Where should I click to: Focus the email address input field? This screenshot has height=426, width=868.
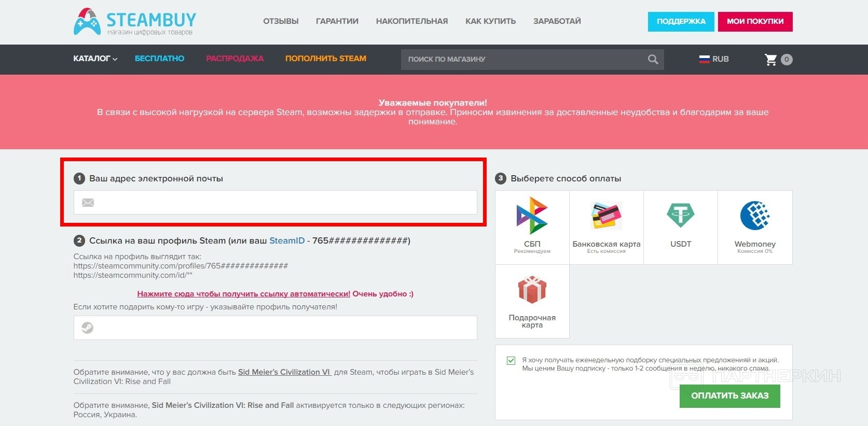[275, 202]
